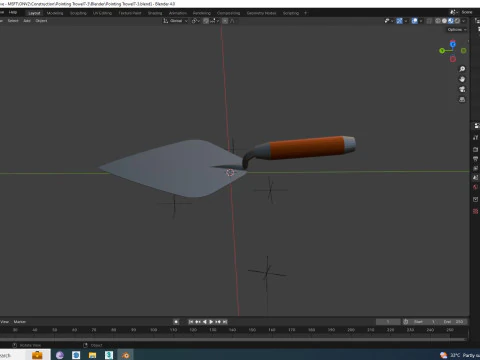Add a new workspace with plus button

[305, 13]
